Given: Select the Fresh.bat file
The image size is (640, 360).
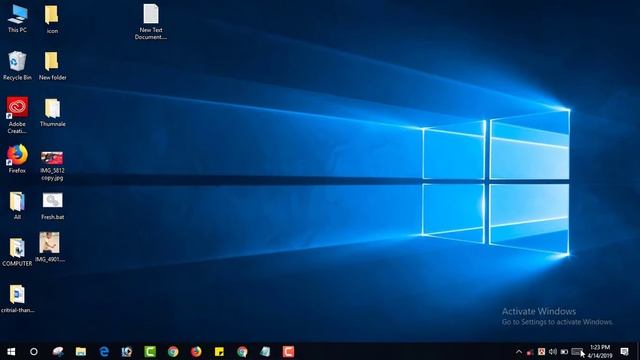Looking at the screenshot, I should click(x=52, y=206).
